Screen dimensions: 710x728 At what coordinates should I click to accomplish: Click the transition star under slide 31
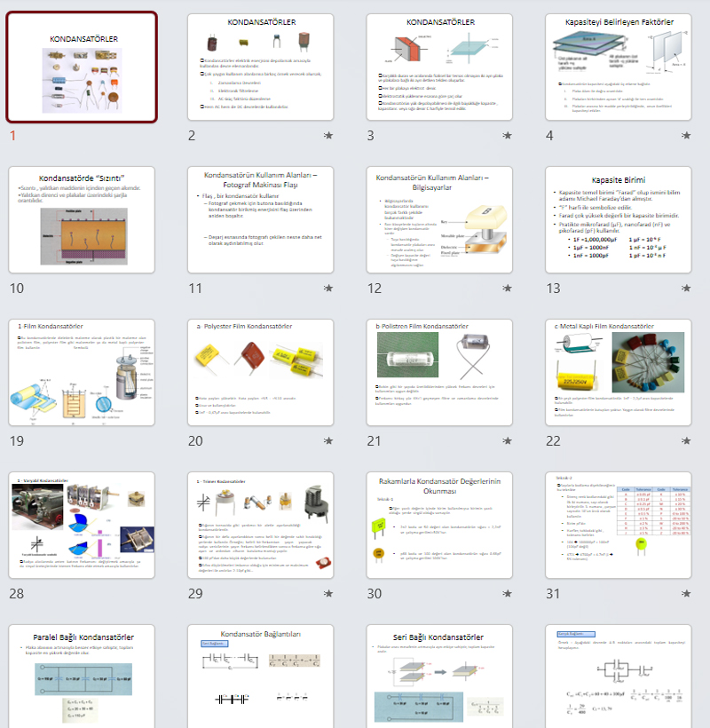point(686,594)
